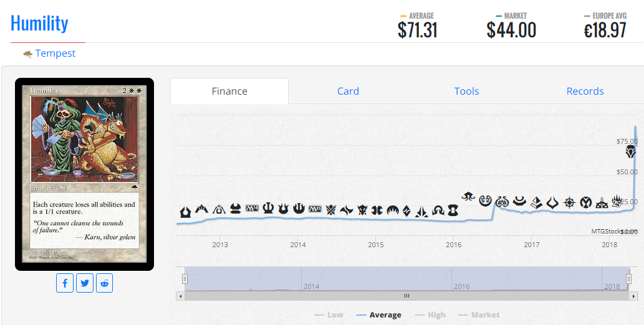644x325 pixels.
Task: Click the Dragons of Tarkir dragon-head symbol
Action: click(363, 210)
